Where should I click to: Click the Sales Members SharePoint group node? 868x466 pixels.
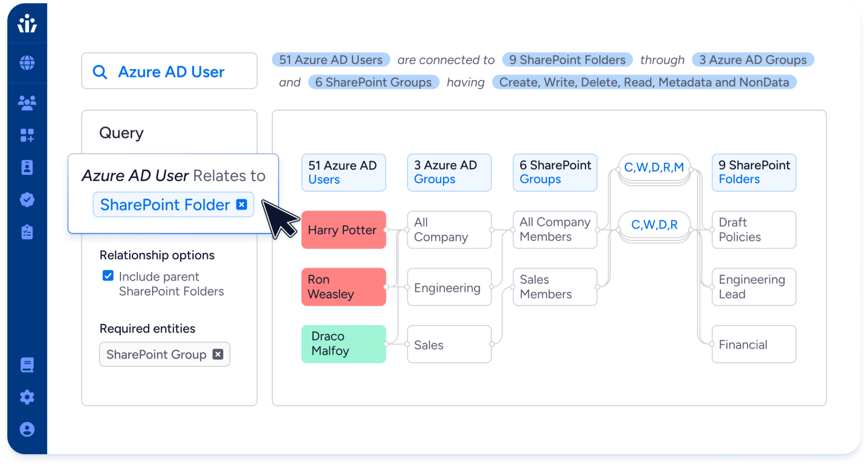point(555,287)
